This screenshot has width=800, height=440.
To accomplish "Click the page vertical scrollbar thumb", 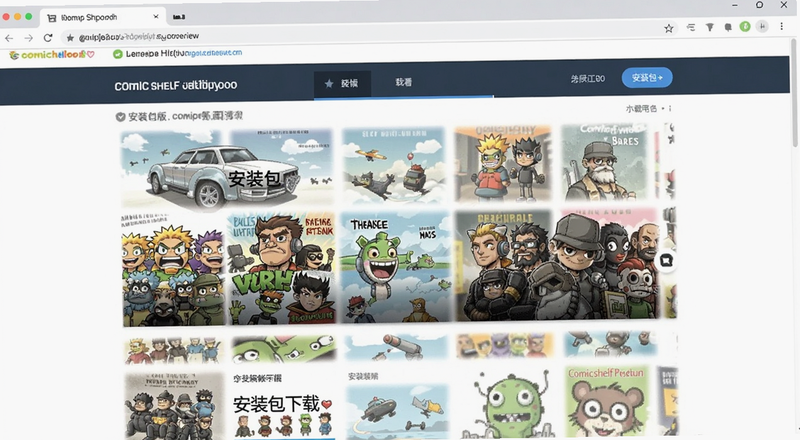I will (x=794, y=92).
